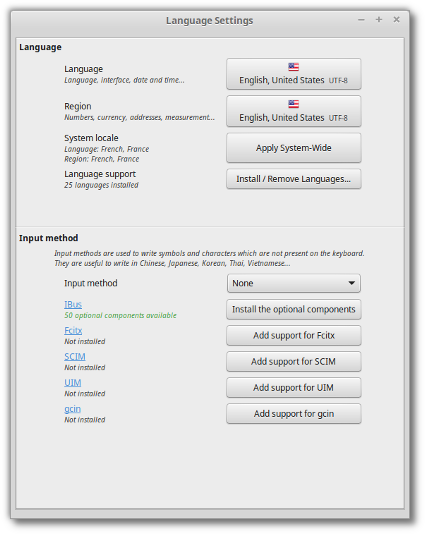Choose Language English, United States button
Screen dimensions: 426x535
pyautogui.click(x=294, y=74)
